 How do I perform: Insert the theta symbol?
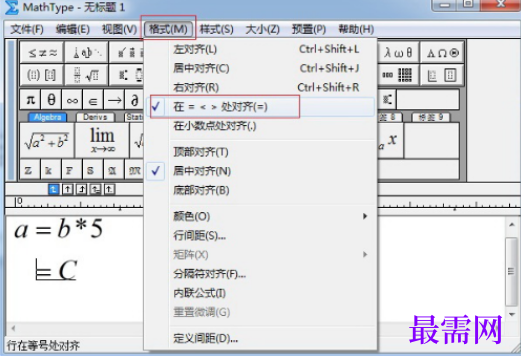coord(51,99)
